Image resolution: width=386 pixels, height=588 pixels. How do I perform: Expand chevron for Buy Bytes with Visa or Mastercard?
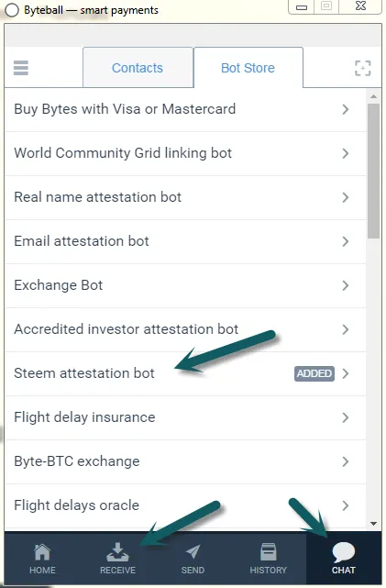pyautogui.click(x=346, y=109)
